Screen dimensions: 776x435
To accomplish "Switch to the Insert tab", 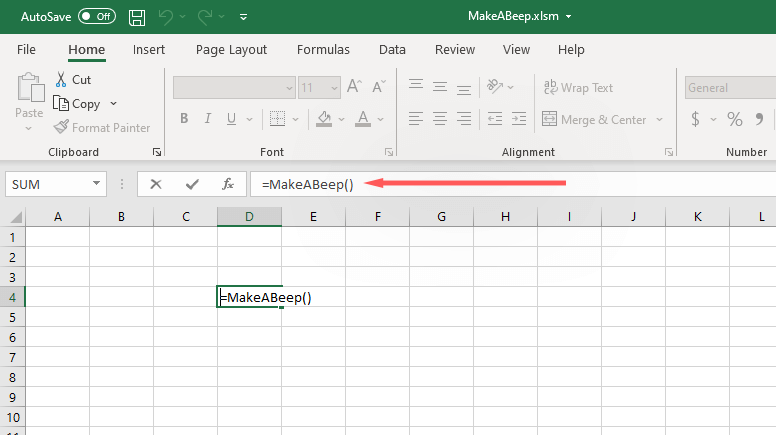I will pos(149,49).
